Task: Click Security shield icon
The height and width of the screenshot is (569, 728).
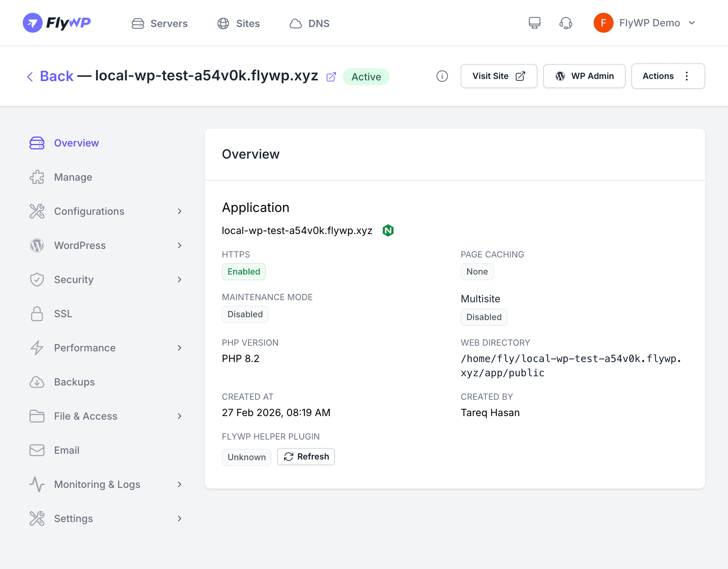Action: coord(37,280)
